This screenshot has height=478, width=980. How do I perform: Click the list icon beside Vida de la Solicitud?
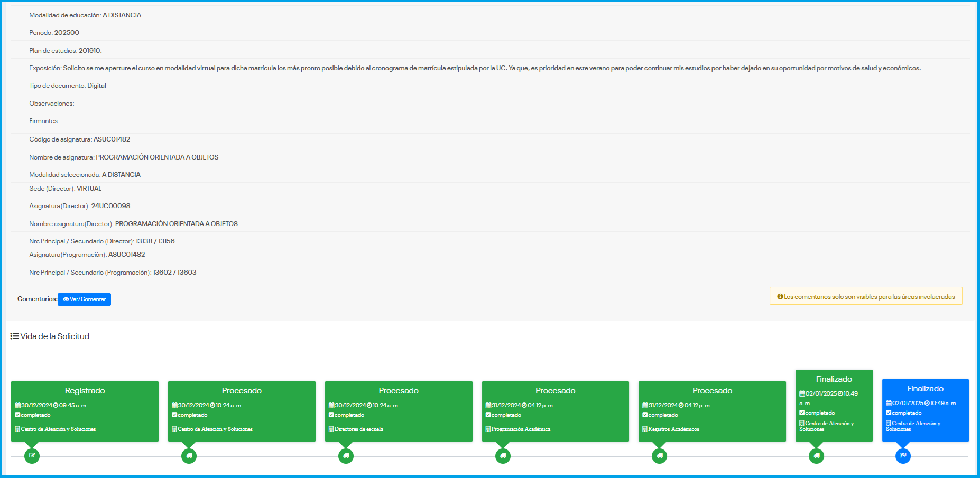(x=14, y=336)
